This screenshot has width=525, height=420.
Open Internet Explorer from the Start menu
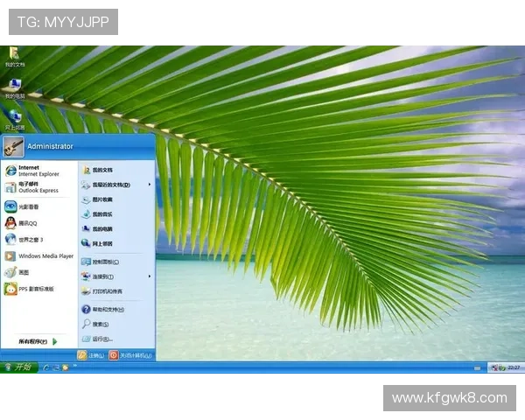tap(33, 170)
